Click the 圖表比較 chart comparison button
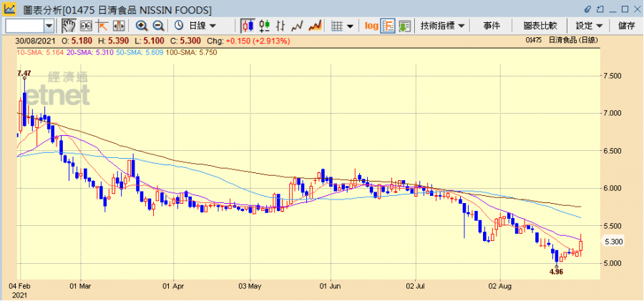 (x=540, y=26)
